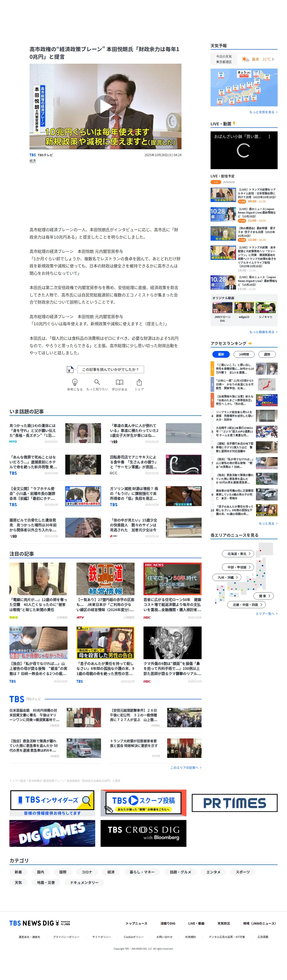
Task: Open プライバシーポリシー footer link
Action: (x=66, y=937)
